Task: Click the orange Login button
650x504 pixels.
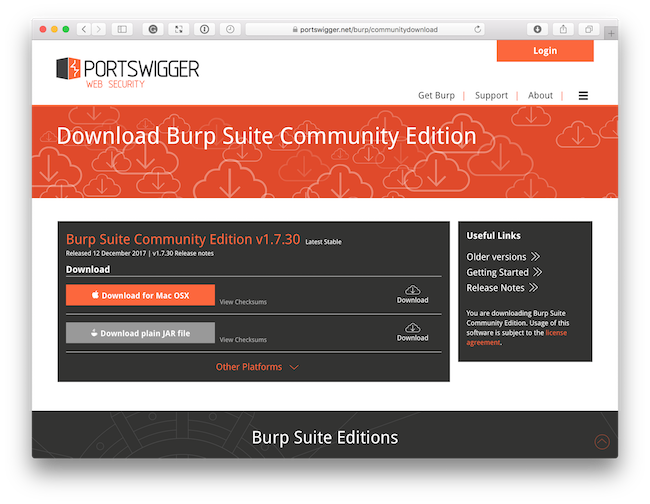Action: pos(545,51)
